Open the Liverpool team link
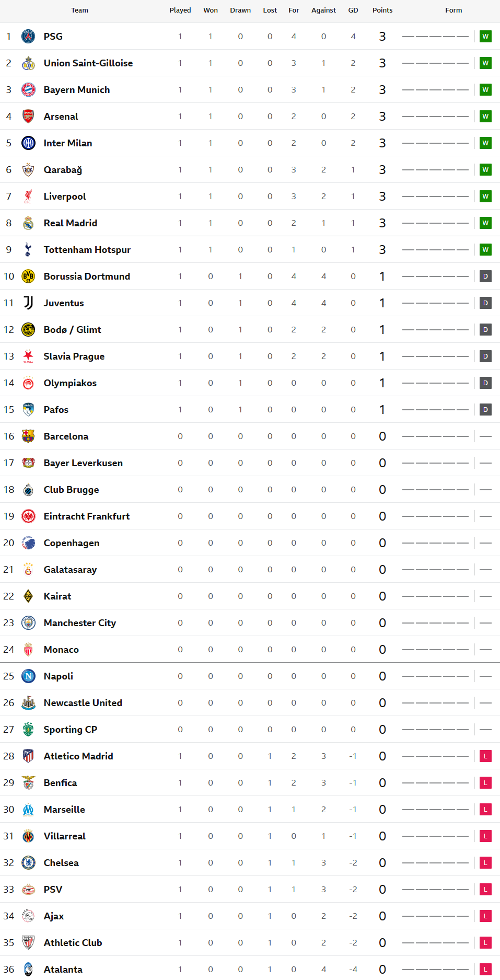Image resolution: width=500 pixels, height=980 pixels. (x=65, y=197)
